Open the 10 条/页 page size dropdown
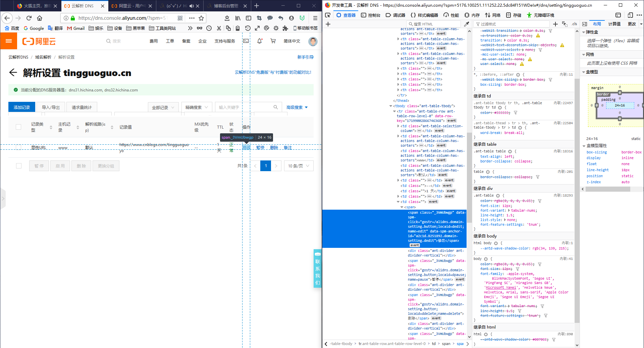The width and height of the screenshot is (644, 348). pos(299,166)
